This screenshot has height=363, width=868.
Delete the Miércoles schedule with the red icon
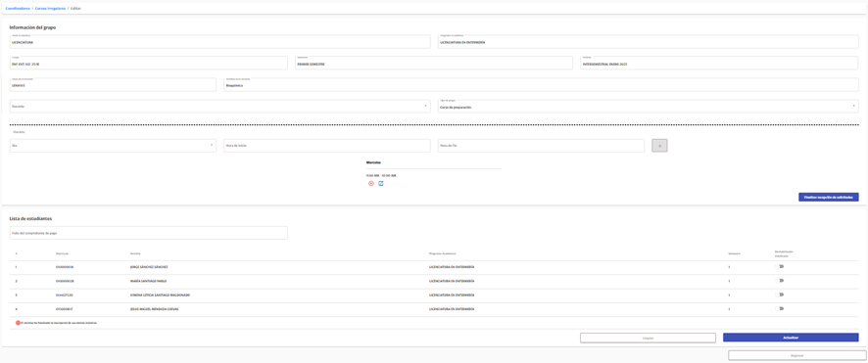371,183
